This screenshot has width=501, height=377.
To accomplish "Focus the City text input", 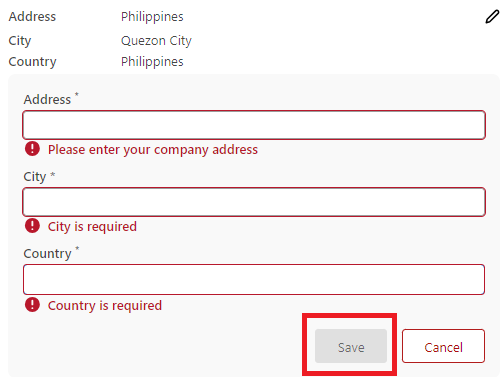I will 254,202.
